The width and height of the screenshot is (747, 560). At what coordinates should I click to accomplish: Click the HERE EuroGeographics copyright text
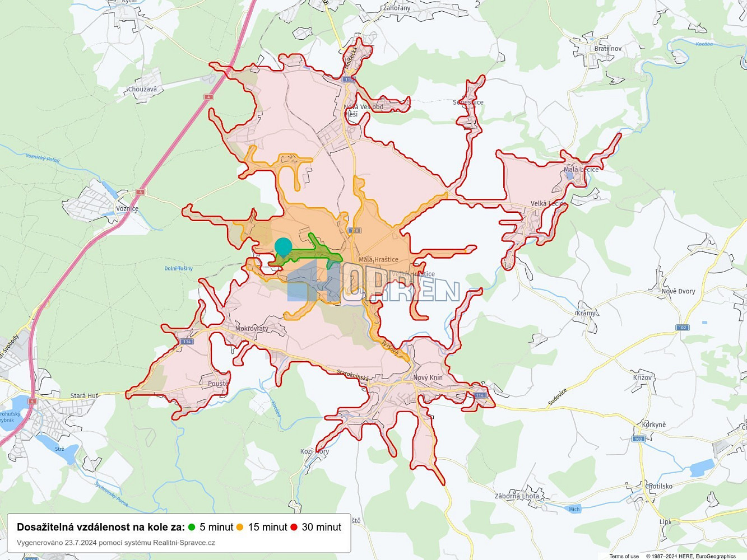click(x=690, y=556)
